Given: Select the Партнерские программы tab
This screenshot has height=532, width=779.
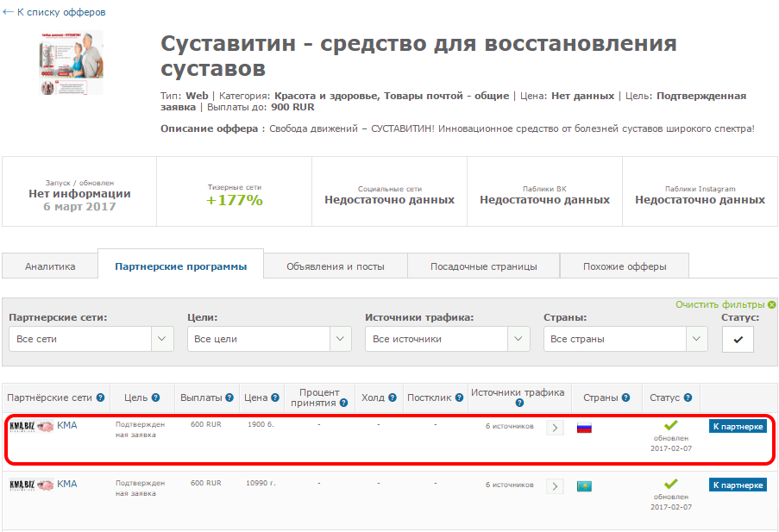Looking at the screenshot, I should (x=180, y=264).
